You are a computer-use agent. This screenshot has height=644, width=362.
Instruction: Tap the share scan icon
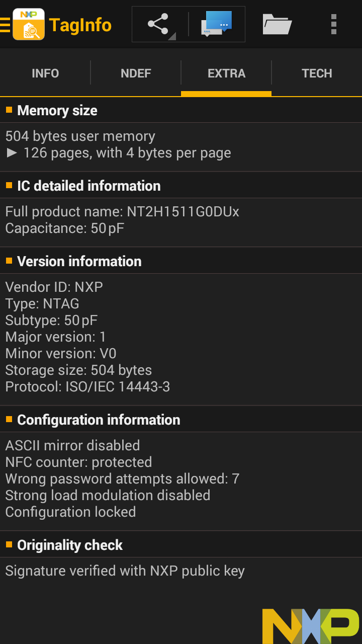click(158, 24)
